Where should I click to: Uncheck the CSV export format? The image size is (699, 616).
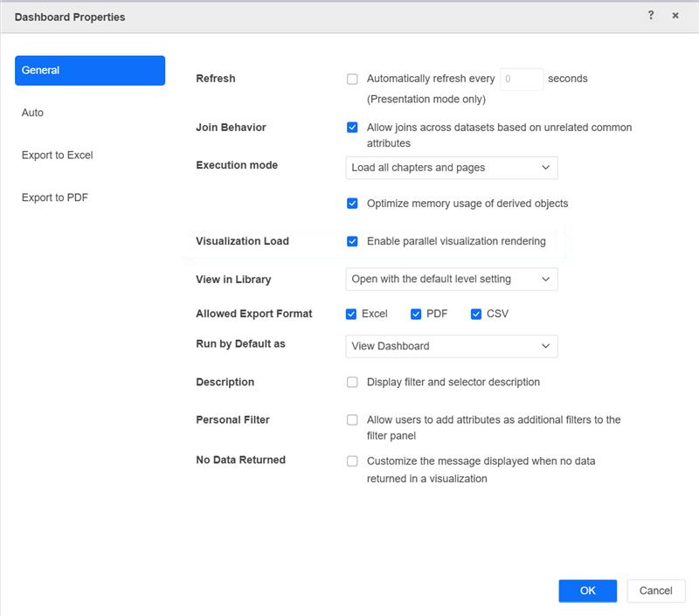[476, 314]
